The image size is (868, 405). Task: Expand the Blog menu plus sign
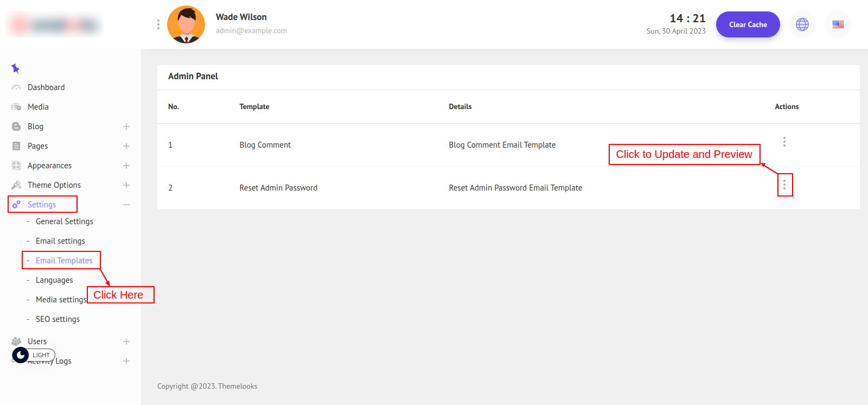pyautogui.click(x=126, y=126)
